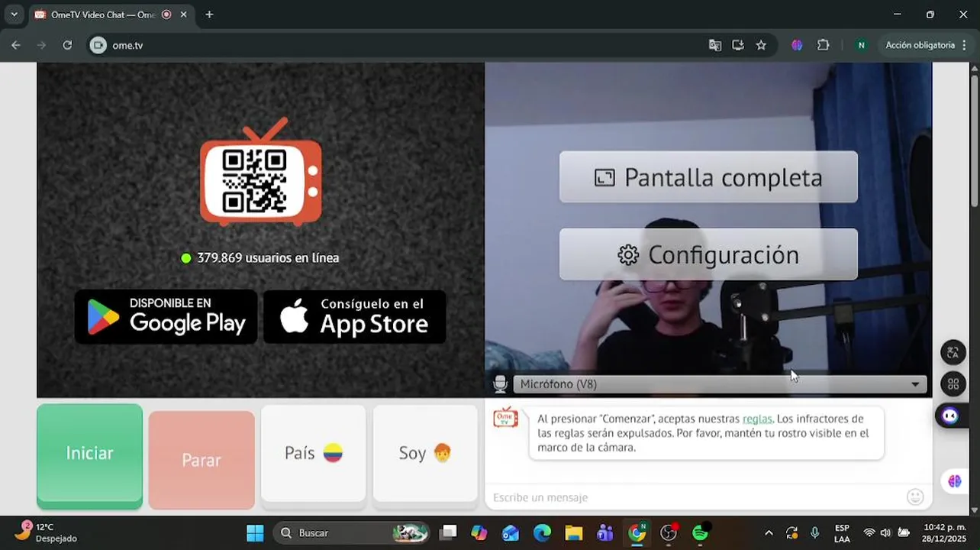
Task: Reload the page with the refresh icon
Action: (x=67, y=45)
